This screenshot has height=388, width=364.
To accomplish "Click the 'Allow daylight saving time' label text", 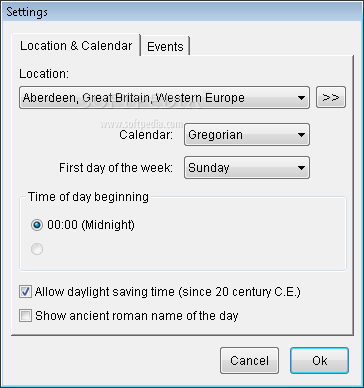I will [x=168, y=292].
